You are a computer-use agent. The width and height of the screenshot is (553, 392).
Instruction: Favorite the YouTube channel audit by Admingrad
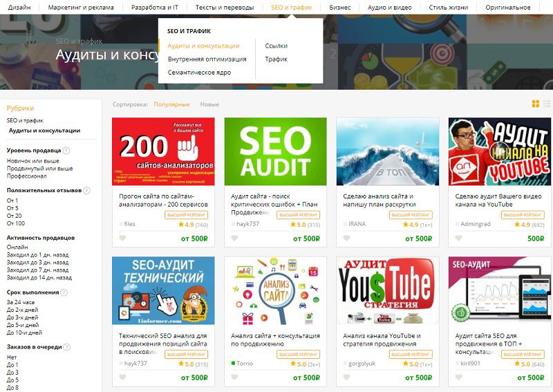[458, 238]
